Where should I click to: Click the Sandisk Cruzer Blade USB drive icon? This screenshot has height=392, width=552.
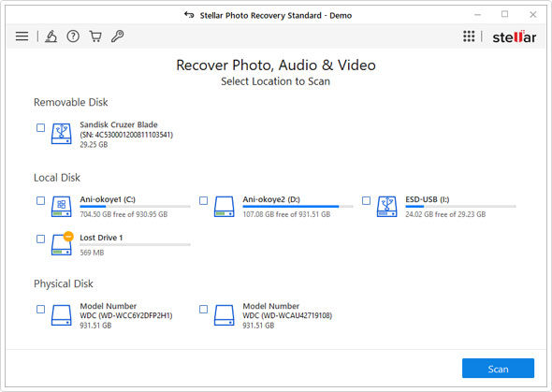click(61, 134)
